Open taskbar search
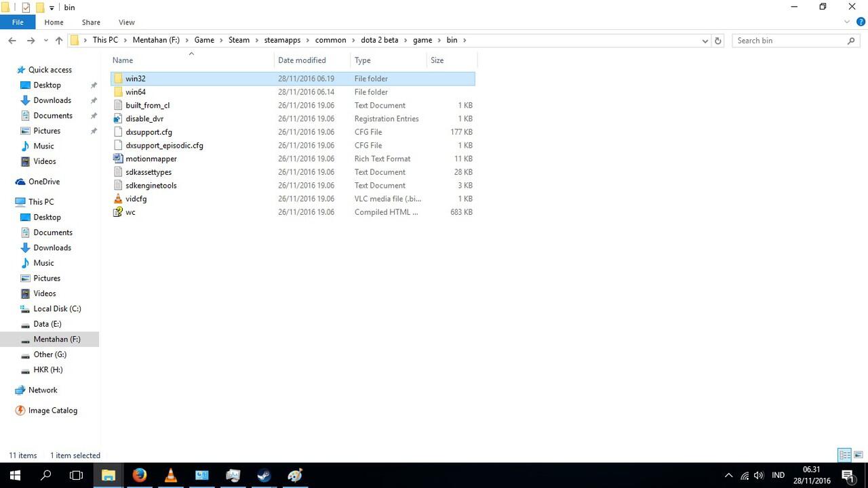 click(46, 475)
